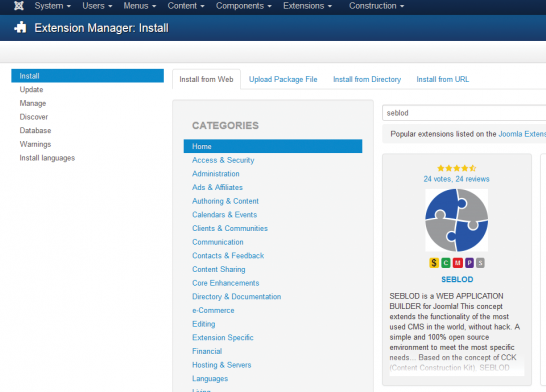Open the Calendars & Events category
The height and width of the screenshot is (392, 546).
coord(224,215)
